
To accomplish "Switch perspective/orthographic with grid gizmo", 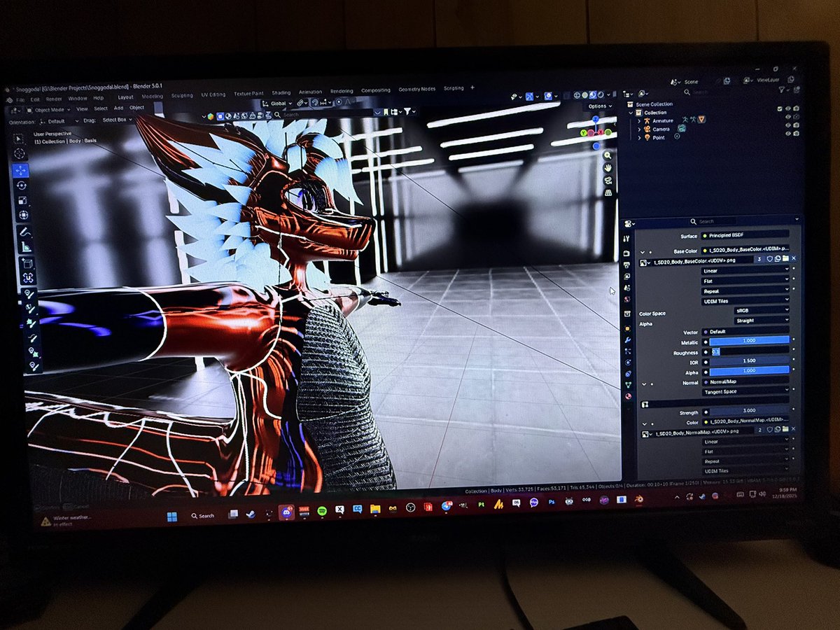I will (x=608, y=193).
